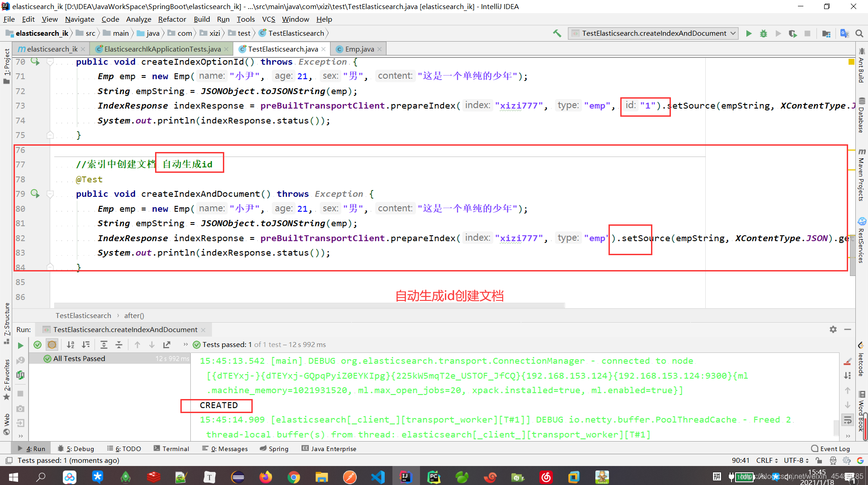Rerun the test in the Run panel

[20, 346]
